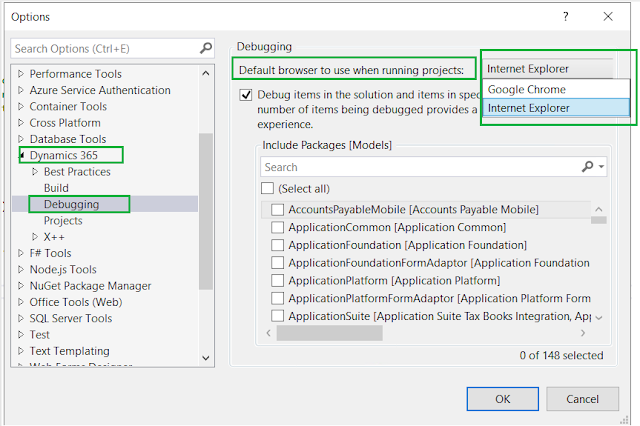
Task: Click the options tree vertical scrollbar thumb
Action: click(206, 211)
